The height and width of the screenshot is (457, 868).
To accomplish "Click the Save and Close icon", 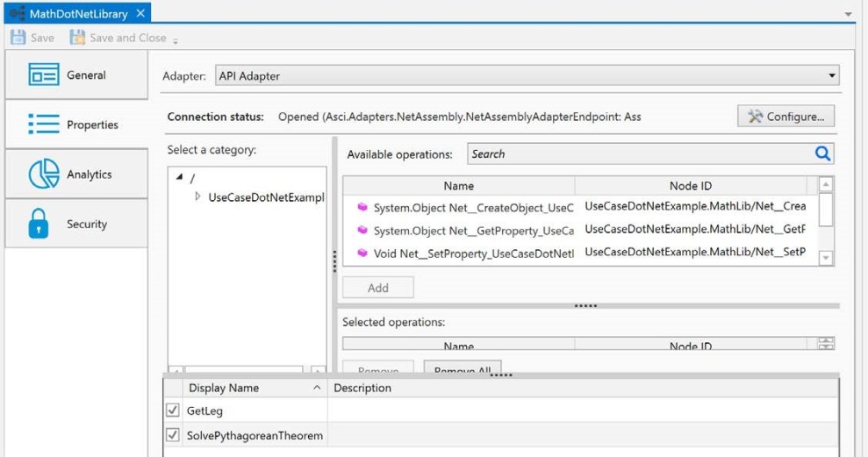I will click(76, 38).
